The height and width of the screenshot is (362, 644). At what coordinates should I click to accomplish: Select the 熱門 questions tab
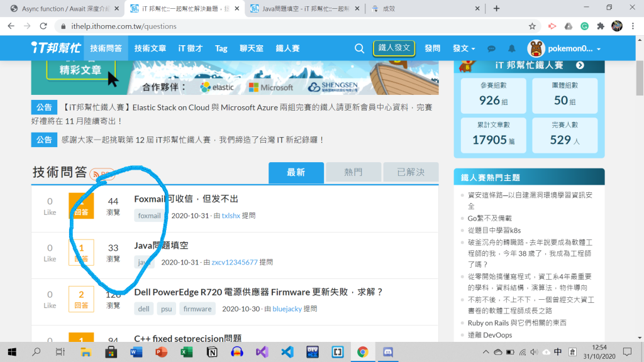[x=353, y=172]
